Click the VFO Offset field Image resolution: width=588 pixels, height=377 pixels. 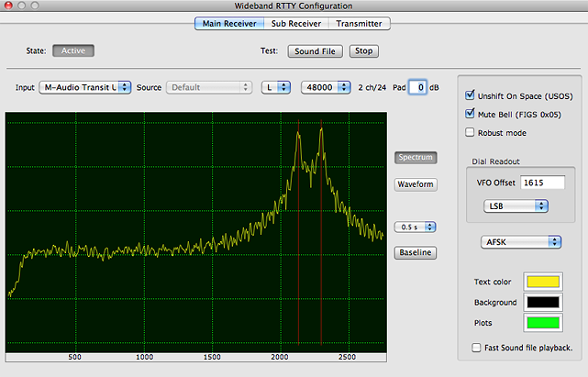point(542,183)
